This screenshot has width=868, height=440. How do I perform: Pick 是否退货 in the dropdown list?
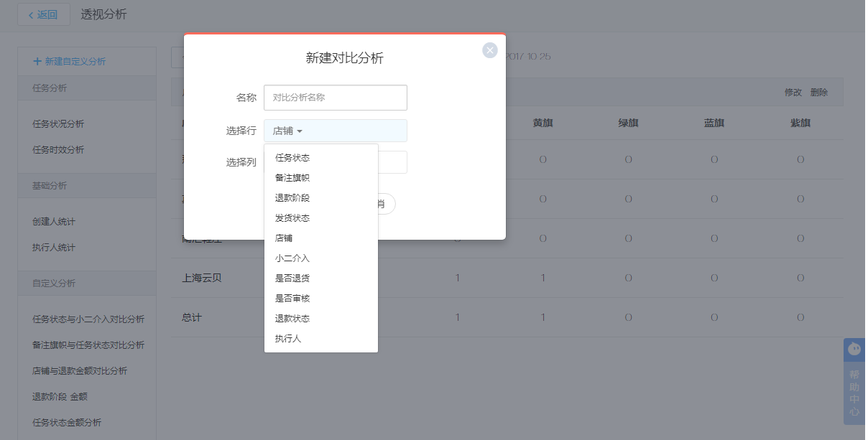tap(292, 278)
